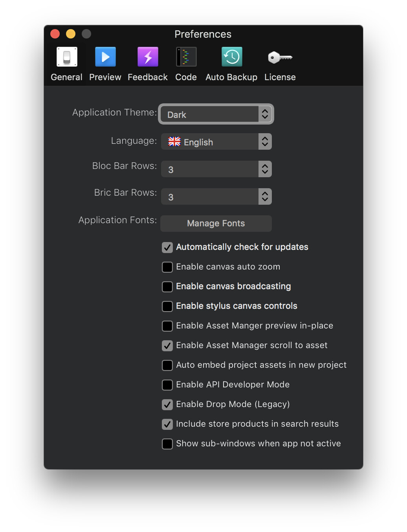Image resolution: width=407 pixels, height=532 pixels.
Task: Open the General preferences pane icon
Action: [67, 57]
